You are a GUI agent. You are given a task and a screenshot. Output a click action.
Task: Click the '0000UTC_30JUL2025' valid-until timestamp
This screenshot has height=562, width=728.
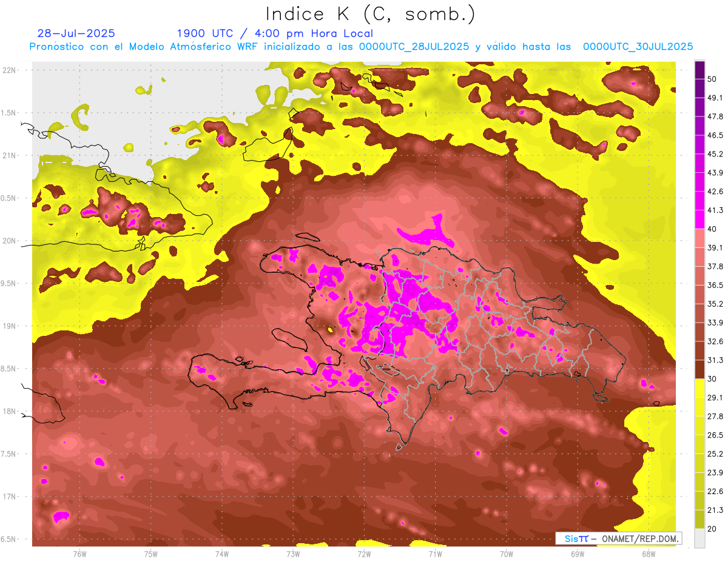coord(638,47)
